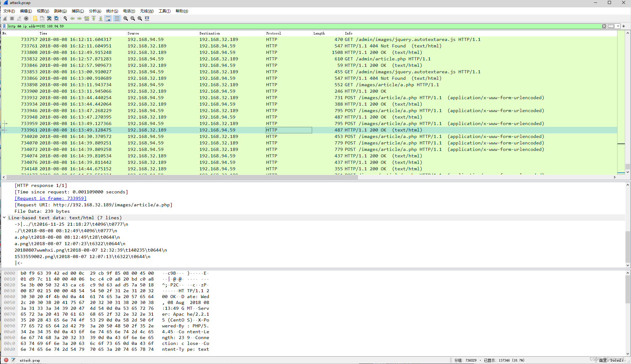
Task: Click the packet list vertical scrollbar thumb
Action: pyautogui.click(x=628, y=166)
